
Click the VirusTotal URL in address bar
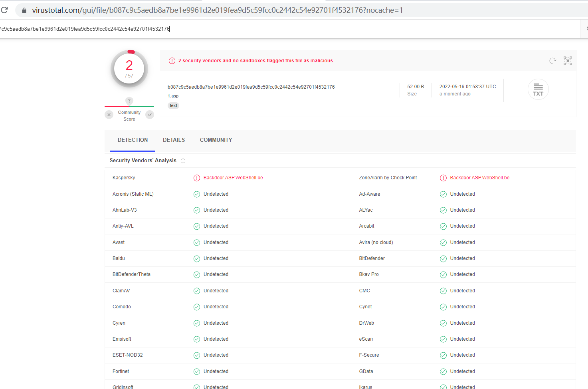point(218,10)
